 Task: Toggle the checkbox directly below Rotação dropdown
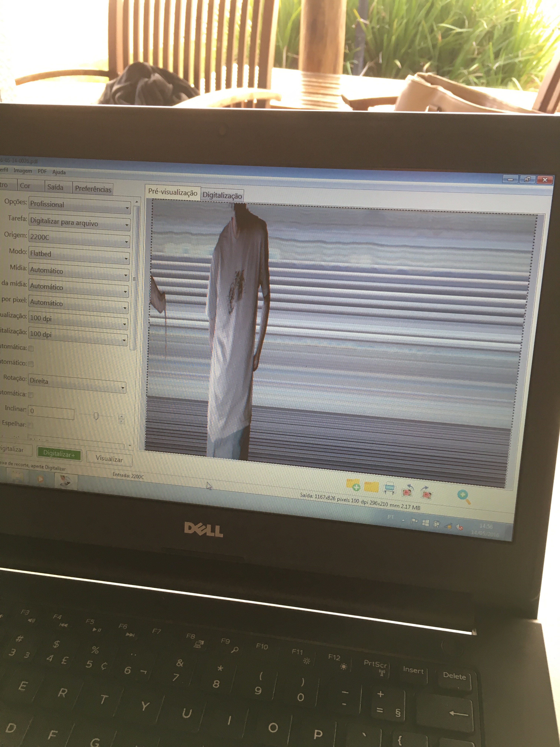31,395
